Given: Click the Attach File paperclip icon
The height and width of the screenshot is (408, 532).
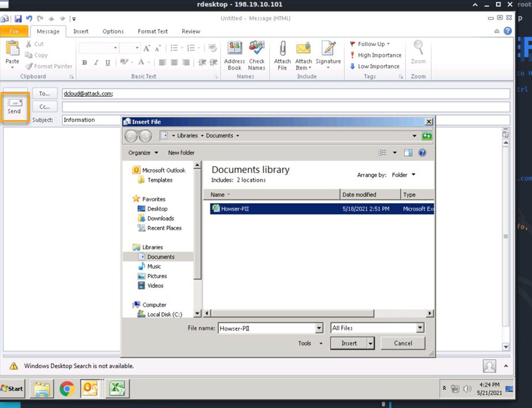Looking at the screenshot, I should [282, 48].
